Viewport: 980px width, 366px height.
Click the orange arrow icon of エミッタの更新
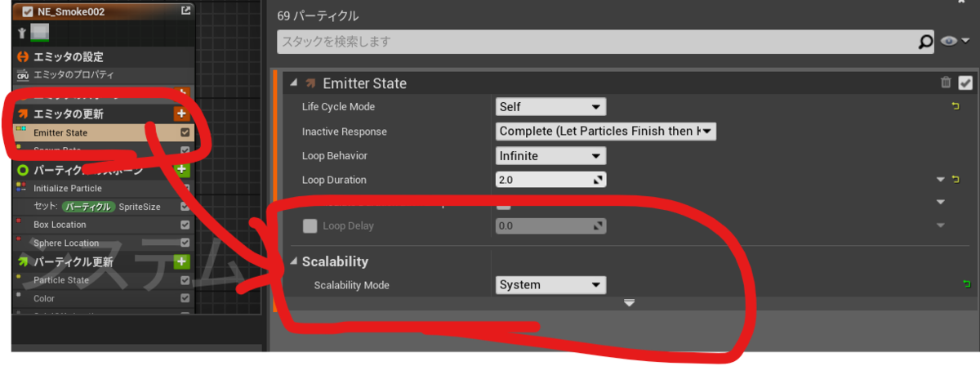pos(23,114)
